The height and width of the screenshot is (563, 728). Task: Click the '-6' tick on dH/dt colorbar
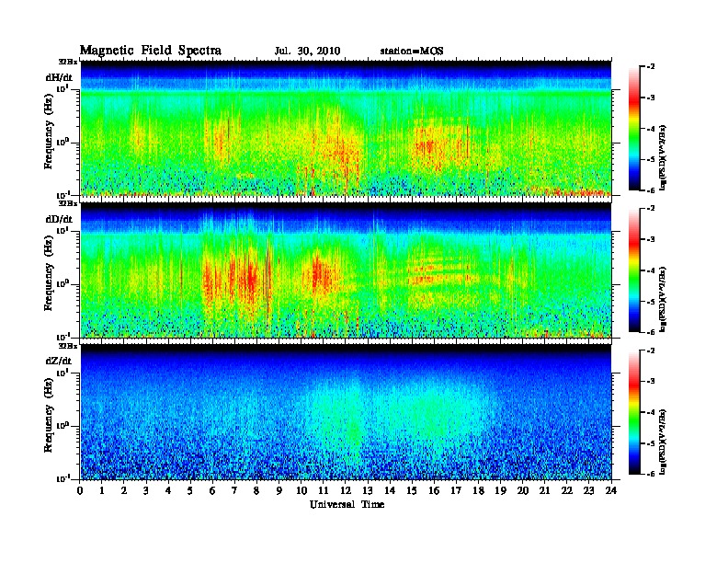[x=651, y=190]
